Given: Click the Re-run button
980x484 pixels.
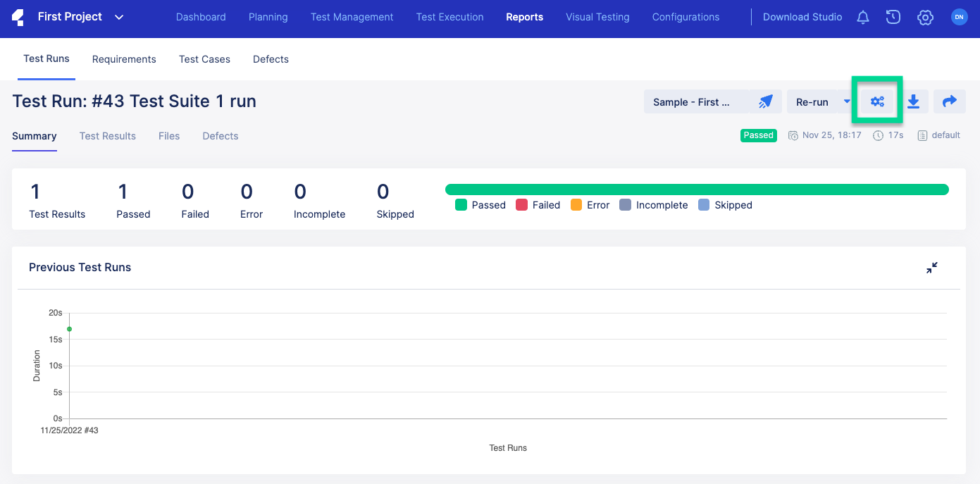Looking at the screenshot, I should point(812,102).
